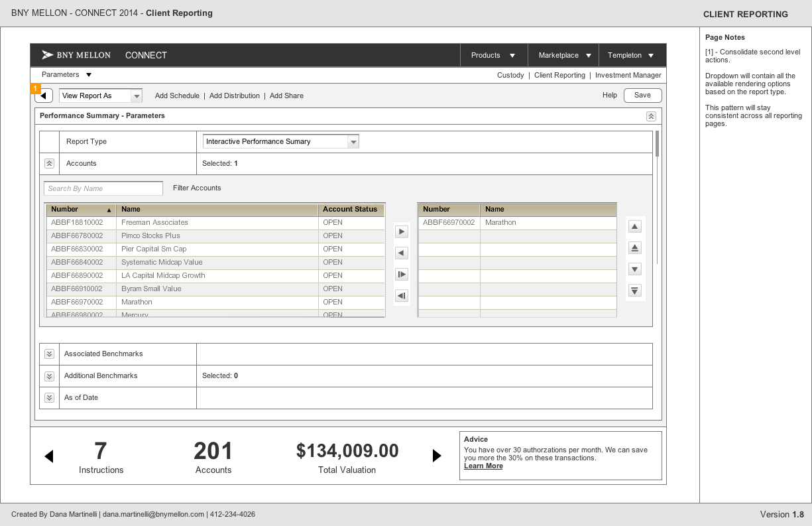Move all accounts back to the left list
Viewport: 812px width, 526px height.
pyautogui.click(x=402, y=296)
